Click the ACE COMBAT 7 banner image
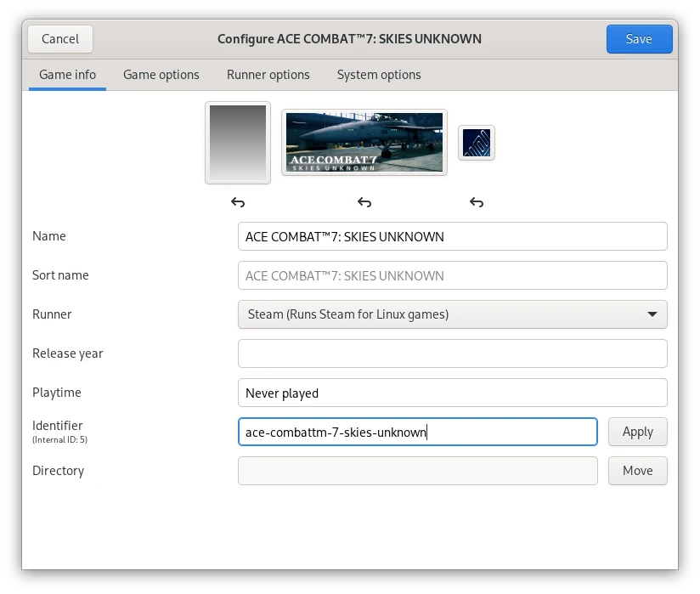This screenshot has height=594, width=700. 364,142
